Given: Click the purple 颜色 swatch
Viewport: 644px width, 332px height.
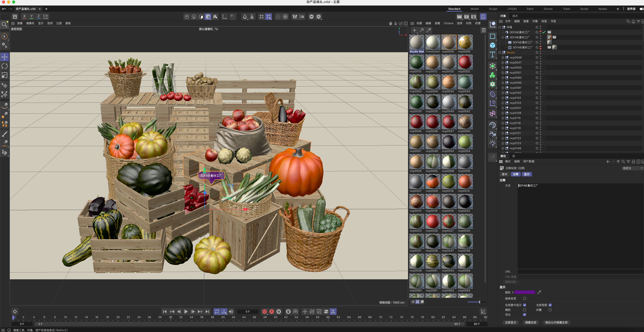Looking at the screenshot, I should [x=525, y=292].
